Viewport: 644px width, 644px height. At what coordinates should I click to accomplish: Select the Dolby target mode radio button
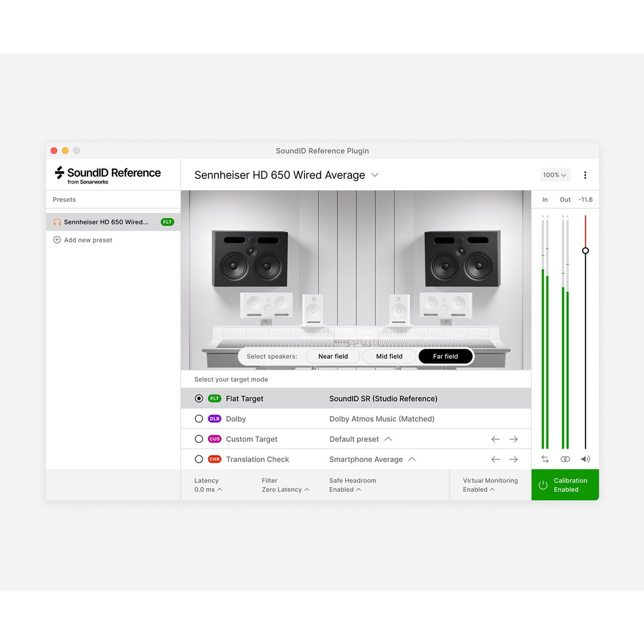coord(199,419)
